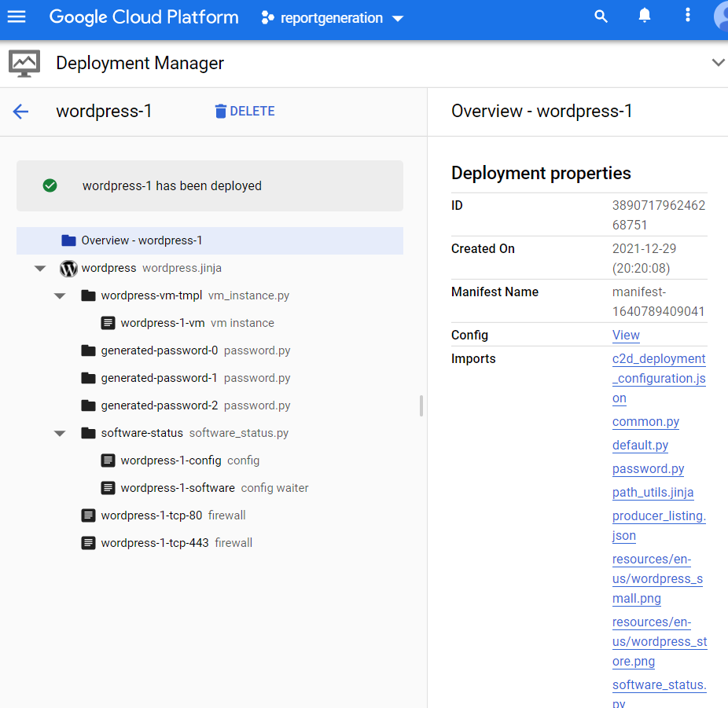Click the document icon for wordpress-1-tcp-80
Viewport: 728px width, 708px height.
(x=88, y=515)
